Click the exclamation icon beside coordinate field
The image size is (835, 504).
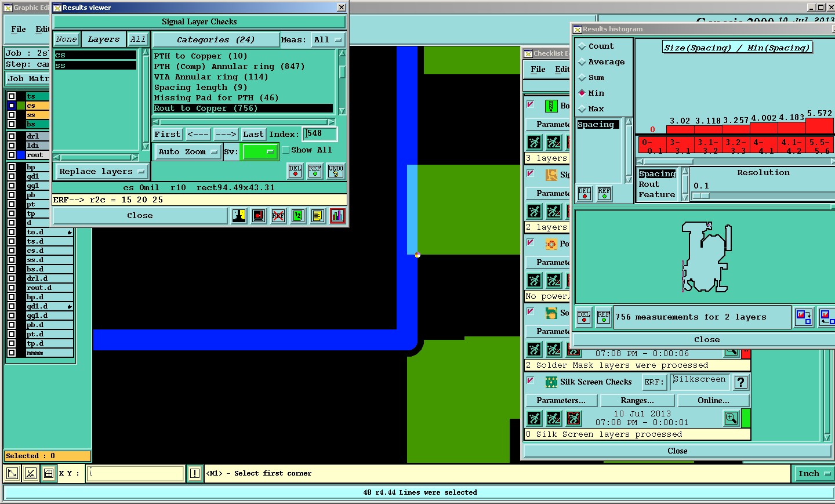coord(195,473)
